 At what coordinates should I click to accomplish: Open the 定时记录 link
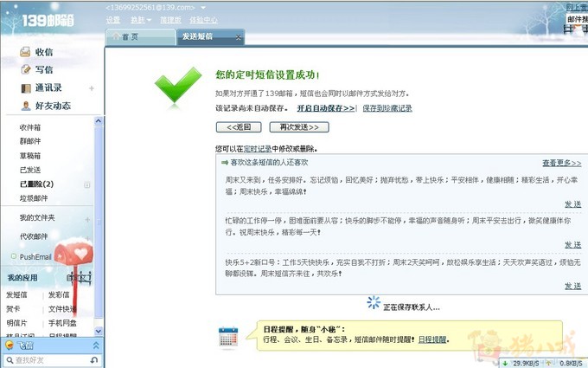(x=258, y=149)
